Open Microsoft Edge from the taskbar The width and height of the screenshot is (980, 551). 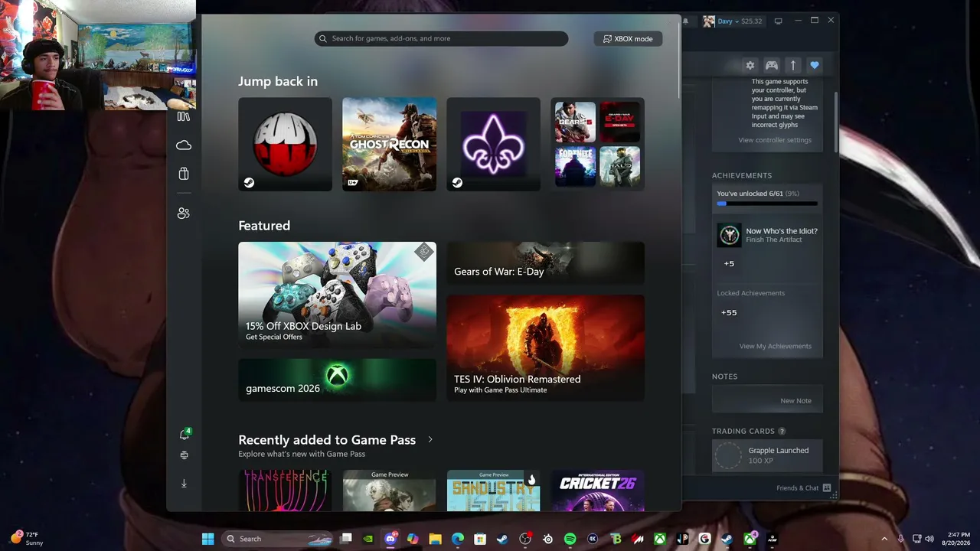[x=457, y=539]
